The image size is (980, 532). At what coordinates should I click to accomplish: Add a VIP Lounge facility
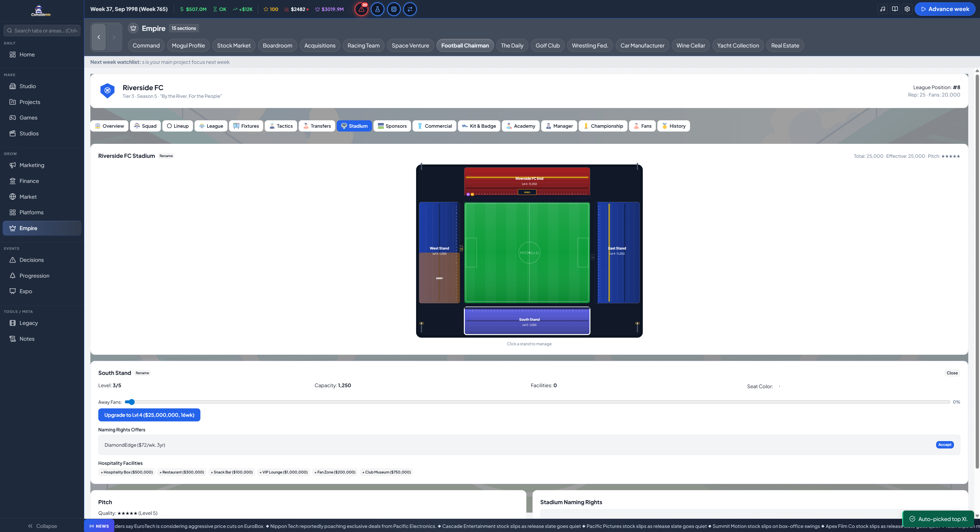tap(283, 472)
